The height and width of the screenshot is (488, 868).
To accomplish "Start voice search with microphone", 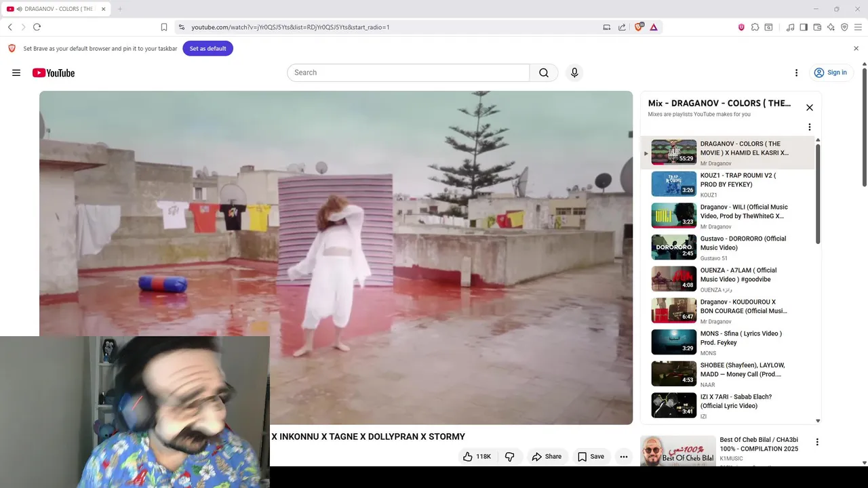I will click(x=574, y=73).
